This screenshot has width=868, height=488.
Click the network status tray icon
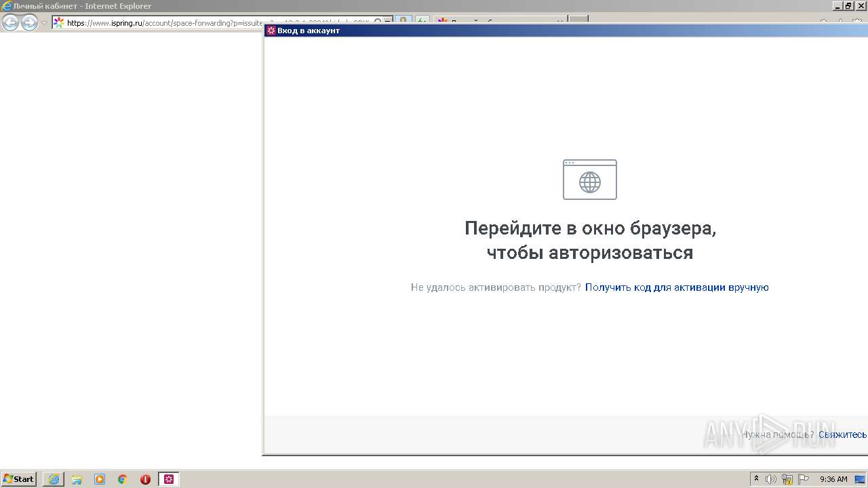coord(787,479)
